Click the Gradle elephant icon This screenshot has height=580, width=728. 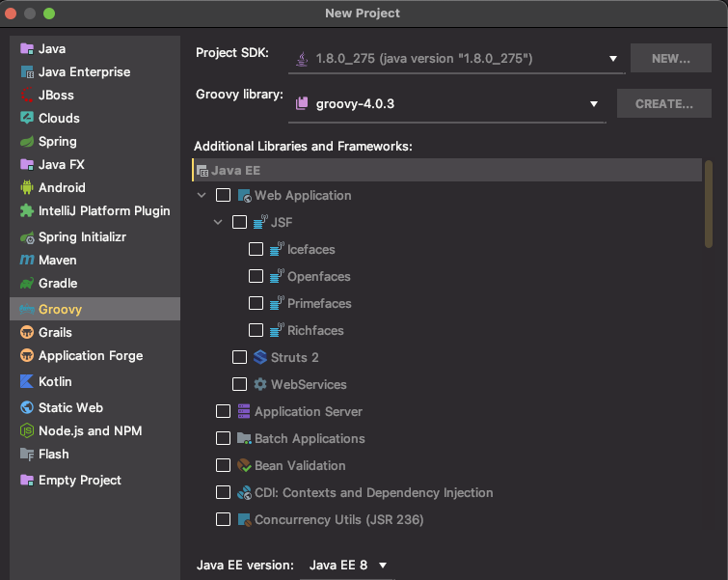pos(27,284)
